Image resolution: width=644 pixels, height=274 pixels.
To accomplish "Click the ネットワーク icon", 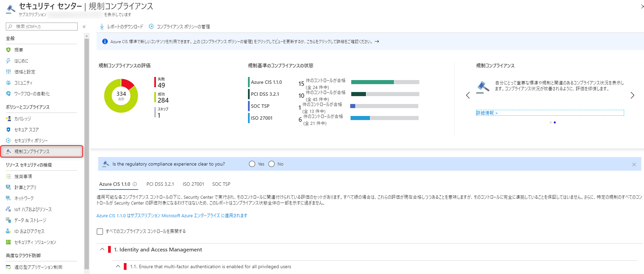I will (8, 198).
